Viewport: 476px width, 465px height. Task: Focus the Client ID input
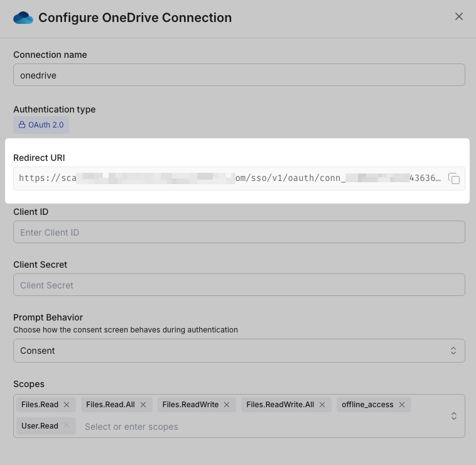tap(239, 232)
